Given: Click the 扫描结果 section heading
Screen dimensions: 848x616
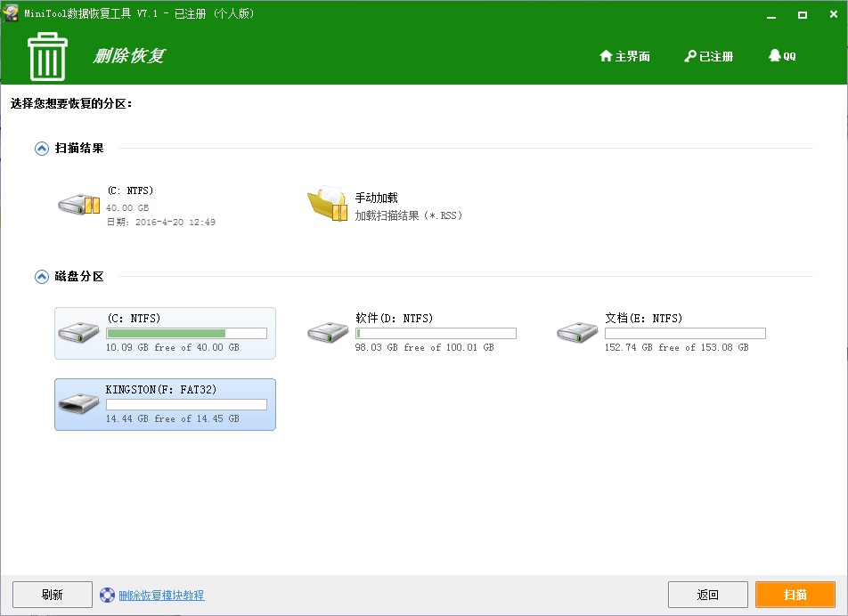Looking at the screenshot, I should 79,148.
